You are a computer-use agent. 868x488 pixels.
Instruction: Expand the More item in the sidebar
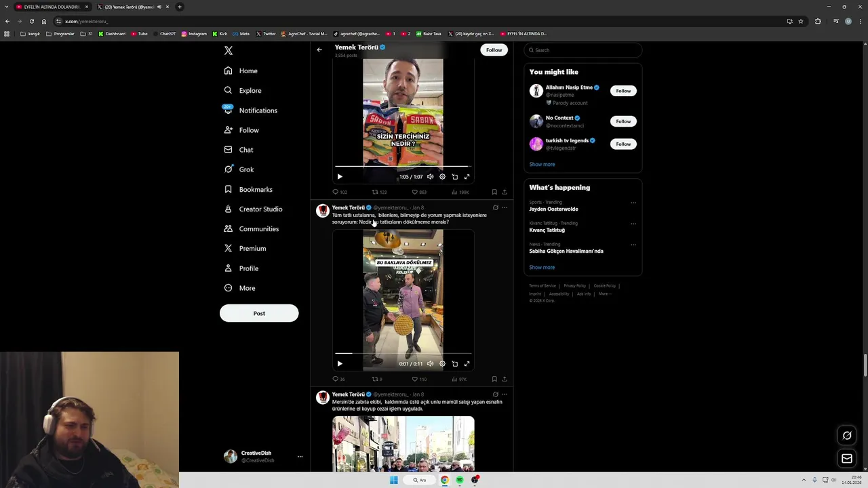[239, 288]
